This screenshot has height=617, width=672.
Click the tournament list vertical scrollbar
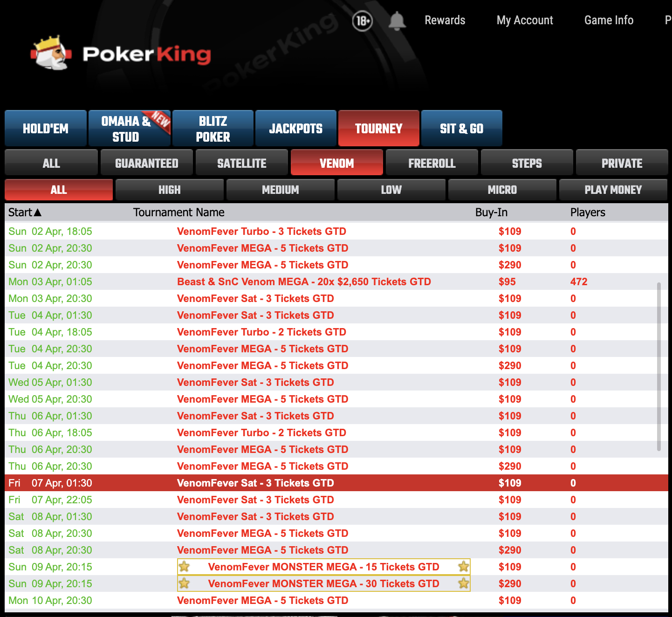coord(658,366)
